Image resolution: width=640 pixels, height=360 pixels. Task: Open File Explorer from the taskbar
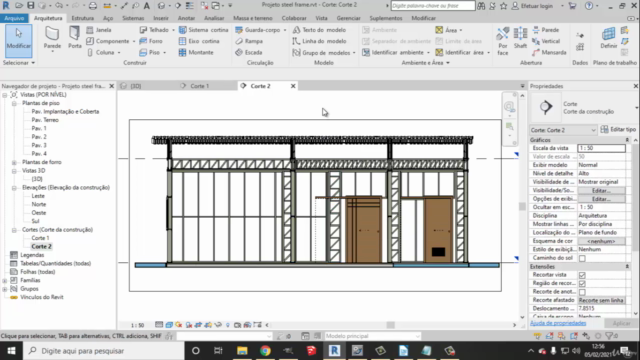pos(242,351)
